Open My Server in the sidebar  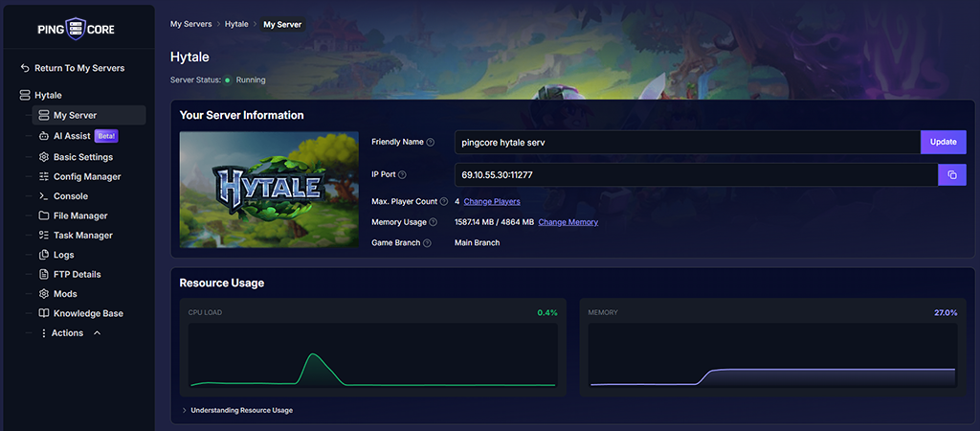(x=89, y=116)
